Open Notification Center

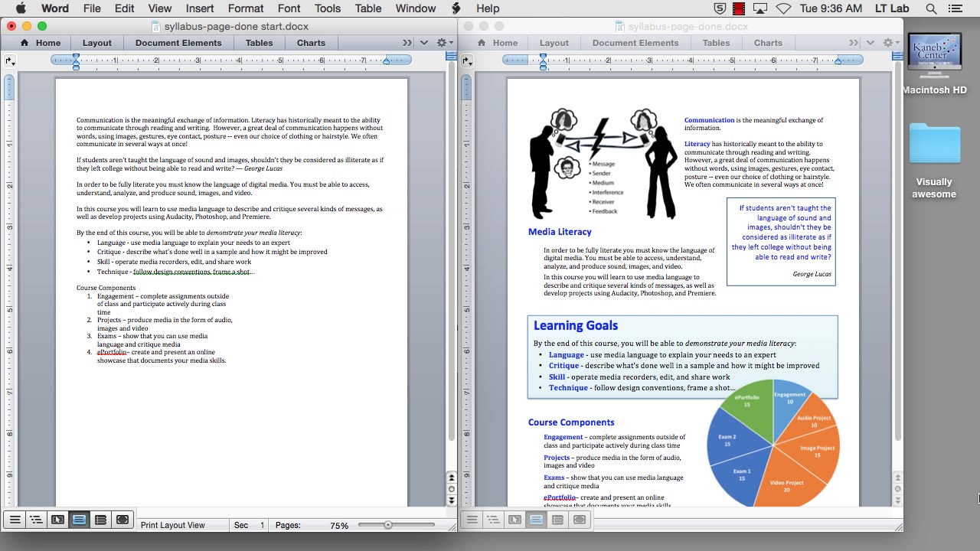[x=955, y=8]
